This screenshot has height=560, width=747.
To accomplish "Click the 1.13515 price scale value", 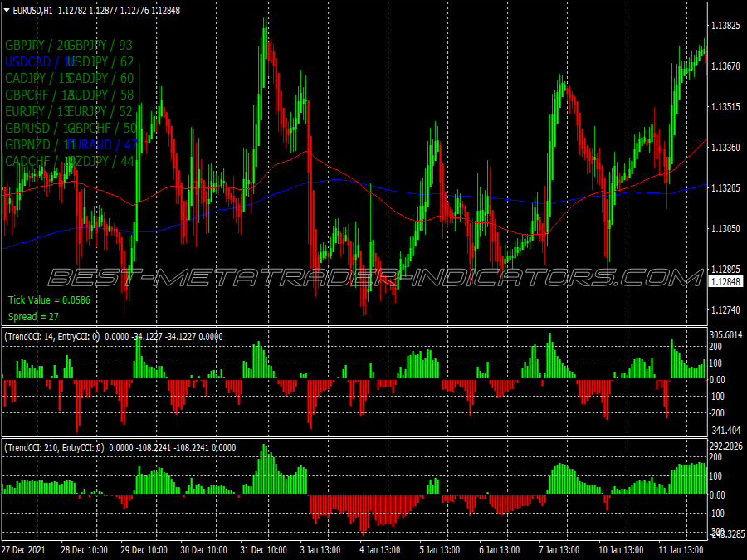I will (x=725, y=107).
